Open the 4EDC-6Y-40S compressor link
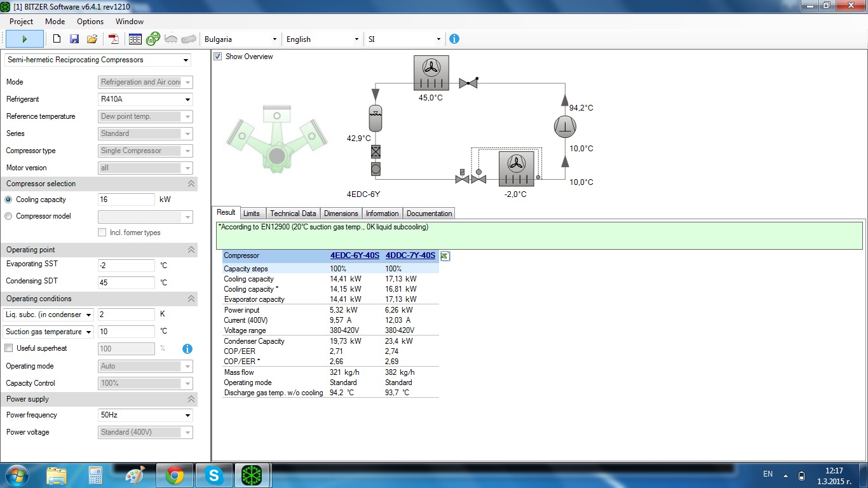Screen dimensions: 868x488 (354, 255)
